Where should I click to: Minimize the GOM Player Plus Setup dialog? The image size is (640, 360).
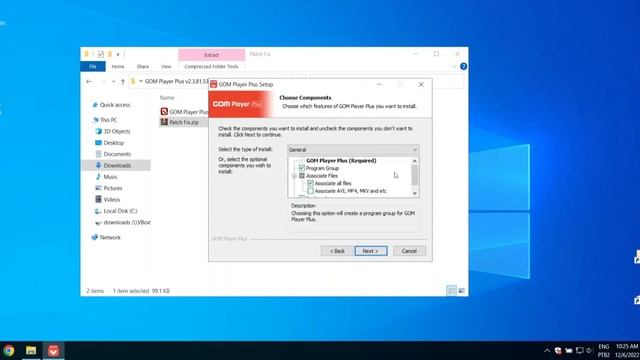point(379,84)
